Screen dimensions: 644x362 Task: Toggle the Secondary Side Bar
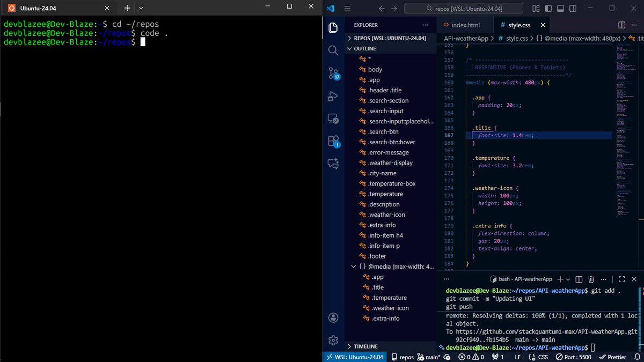coord(572,8)
